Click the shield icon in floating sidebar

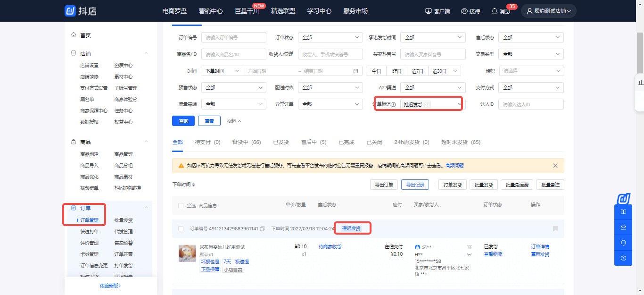(x=623, y=258)
